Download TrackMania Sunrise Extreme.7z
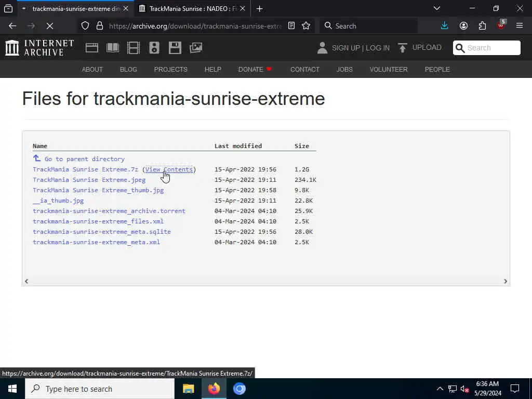This screenshot has height=399, width=532. tap(86, 169)
